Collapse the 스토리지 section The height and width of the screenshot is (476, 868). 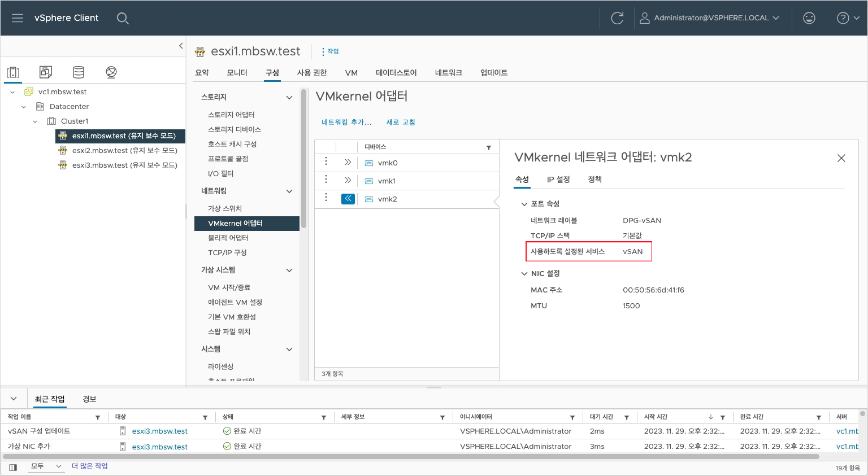coord(289,98)
